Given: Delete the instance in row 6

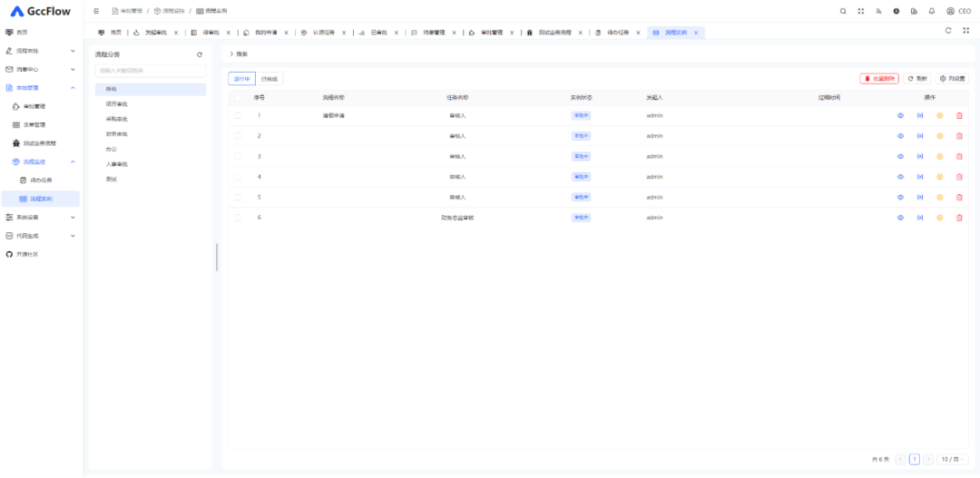Looking at the screenshot, I should pyautogui.click(x=959, y=218).
